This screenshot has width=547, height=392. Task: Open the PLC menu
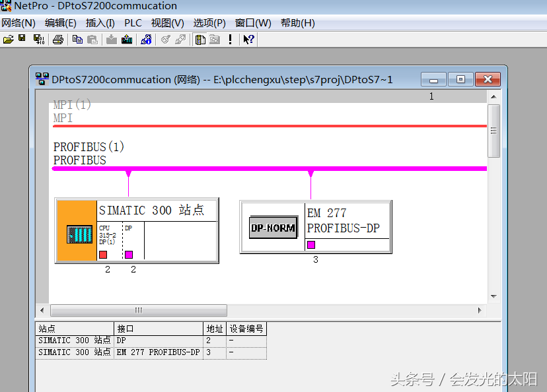point(133,23)
